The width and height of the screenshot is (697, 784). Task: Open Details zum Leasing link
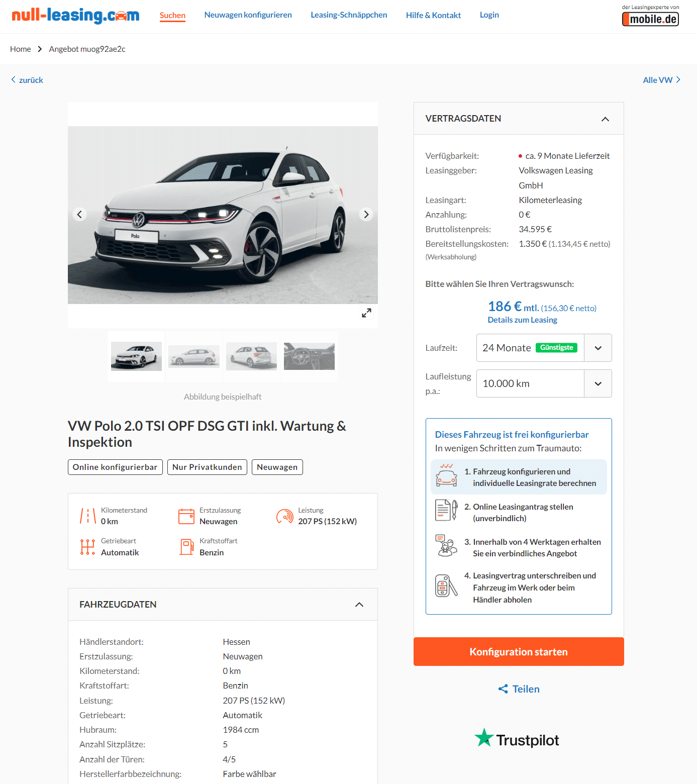[x=522, y=320]
